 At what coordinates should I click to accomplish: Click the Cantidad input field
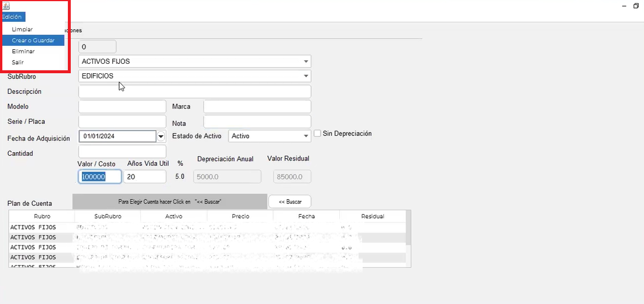tap(122, 151)
